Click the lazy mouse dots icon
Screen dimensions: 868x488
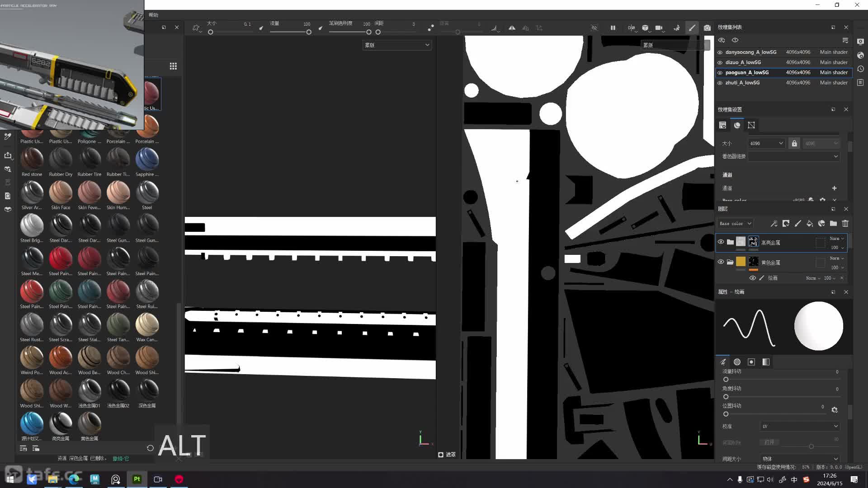point(431,28)
